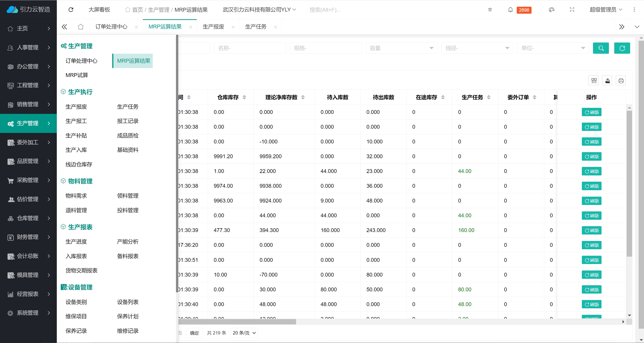The image size is (644, 343).
Task: Switch to the 生产报废 tab
Action: click(213, 27)
